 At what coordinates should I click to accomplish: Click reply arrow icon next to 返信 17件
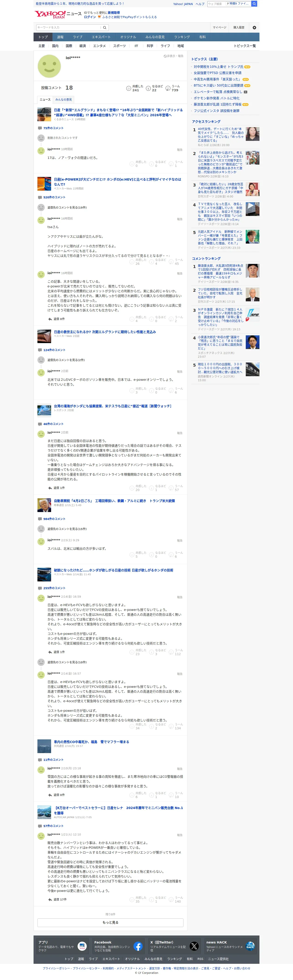(50, 899)
